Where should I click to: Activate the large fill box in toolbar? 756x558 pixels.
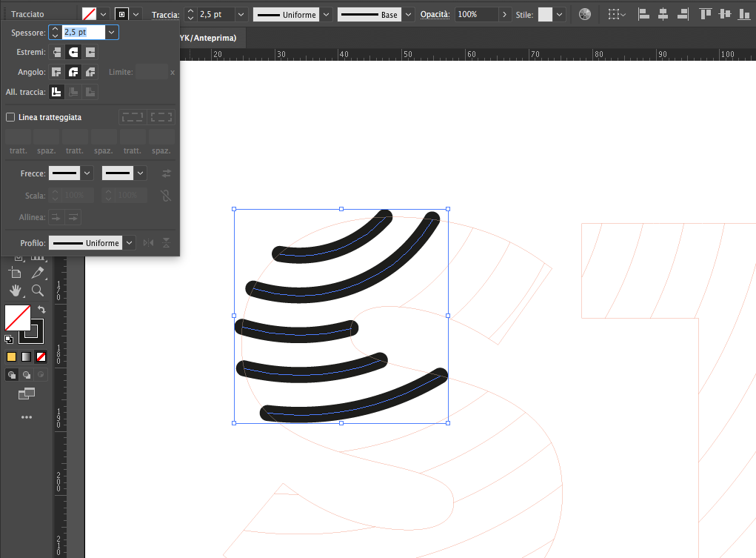[18, 318]
